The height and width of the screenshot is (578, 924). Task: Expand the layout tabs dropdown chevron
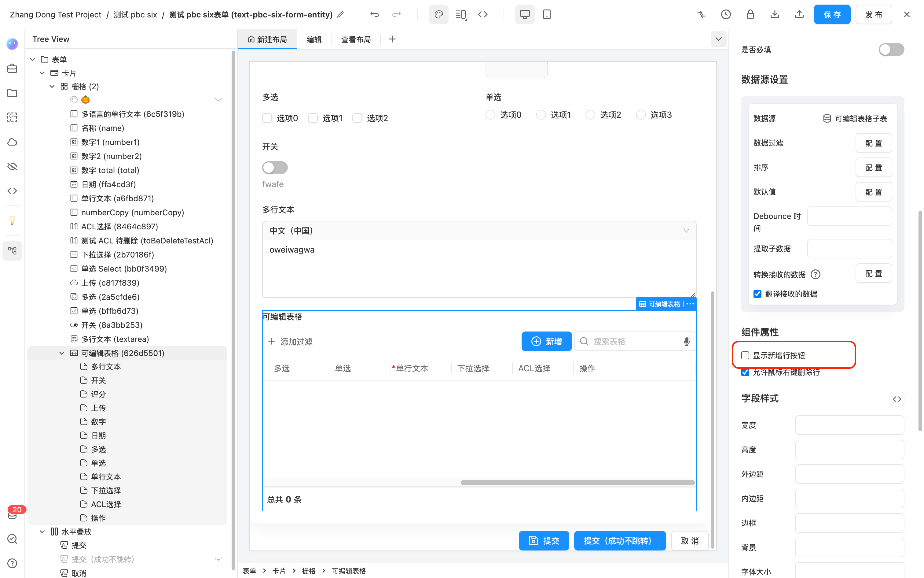point(718,39)
